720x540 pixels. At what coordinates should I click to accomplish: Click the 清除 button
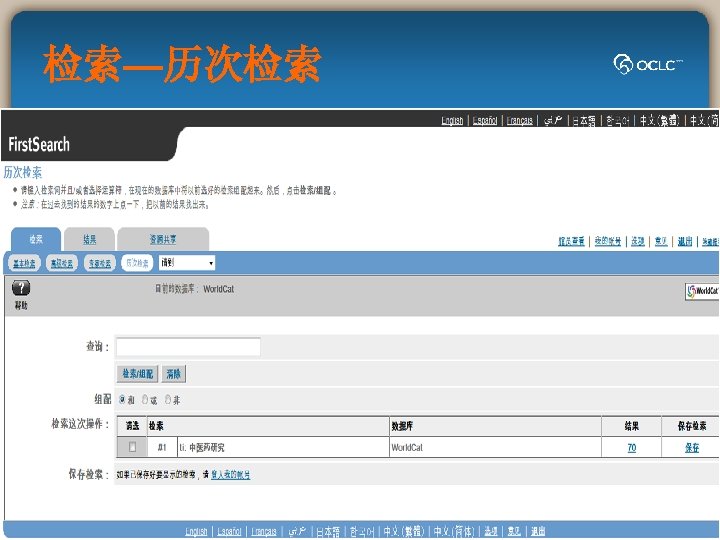174,374
